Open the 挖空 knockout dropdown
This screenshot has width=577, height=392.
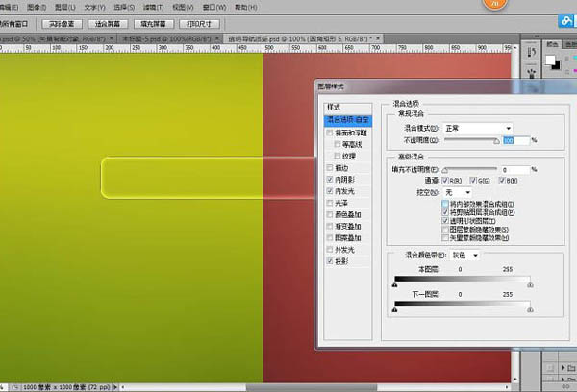458,192
